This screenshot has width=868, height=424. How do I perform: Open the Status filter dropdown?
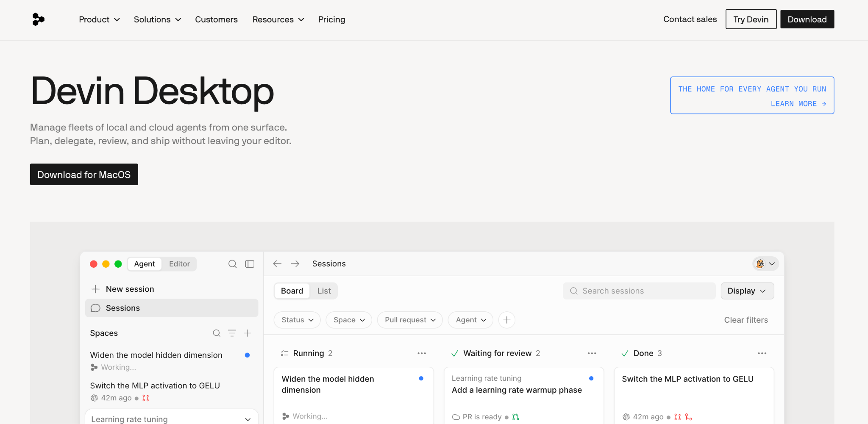[297, 320]
